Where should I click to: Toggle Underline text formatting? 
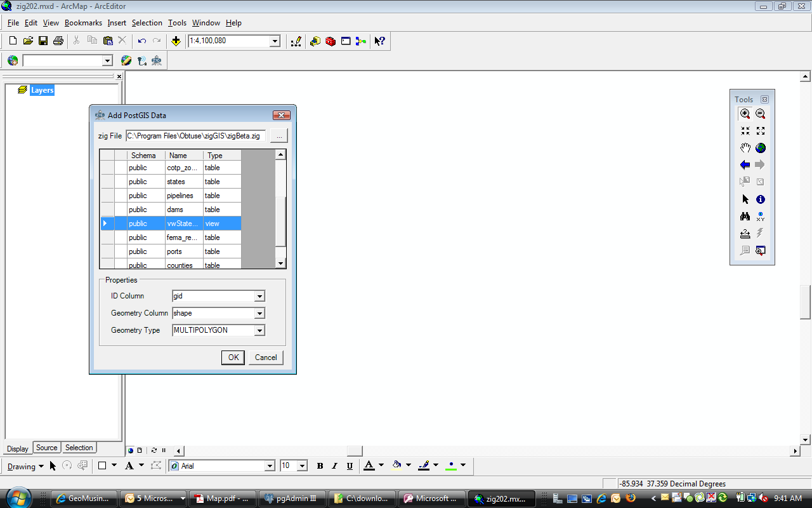coord(350,466)
